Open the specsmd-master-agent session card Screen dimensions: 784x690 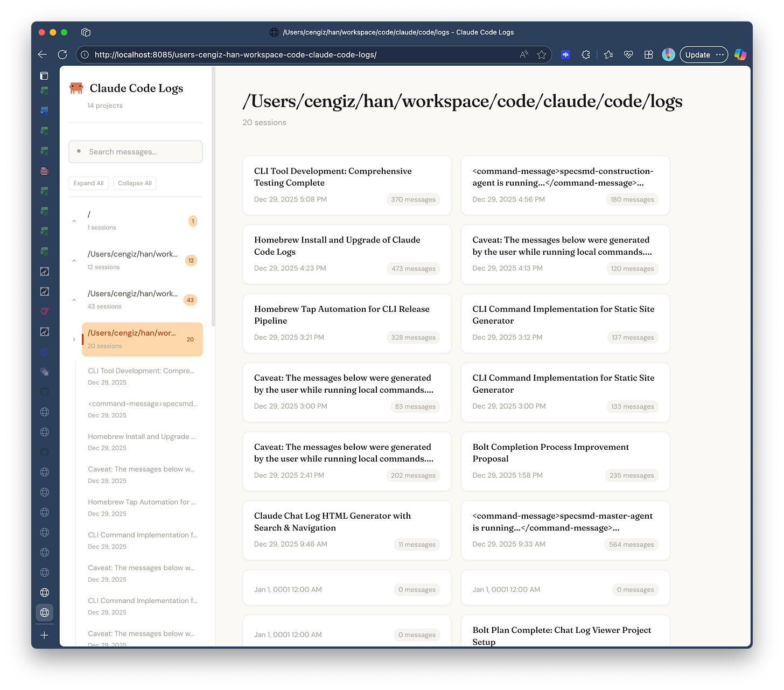point(565,530)
